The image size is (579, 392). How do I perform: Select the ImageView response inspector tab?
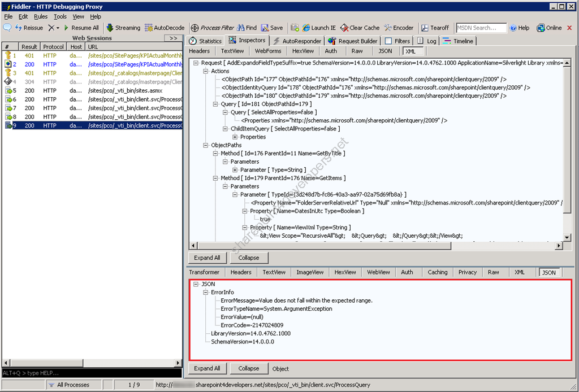[x=310, y=272]
